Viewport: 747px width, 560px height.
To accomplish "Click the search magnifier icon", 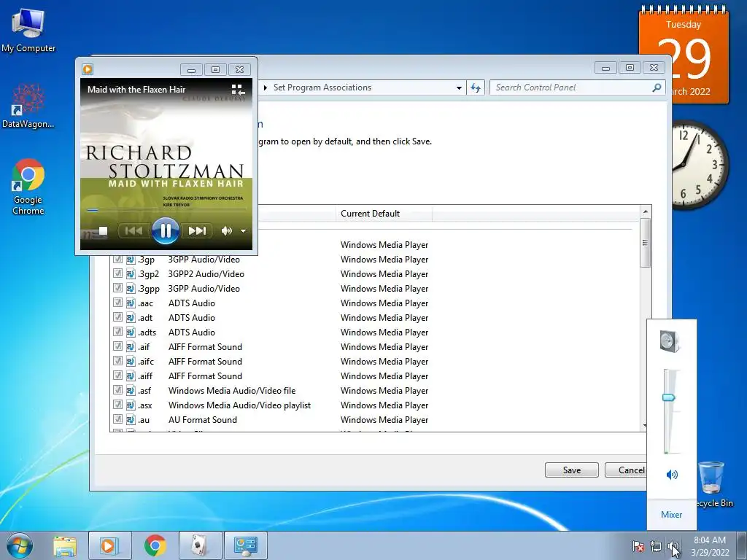I will (x=657, y=87).
